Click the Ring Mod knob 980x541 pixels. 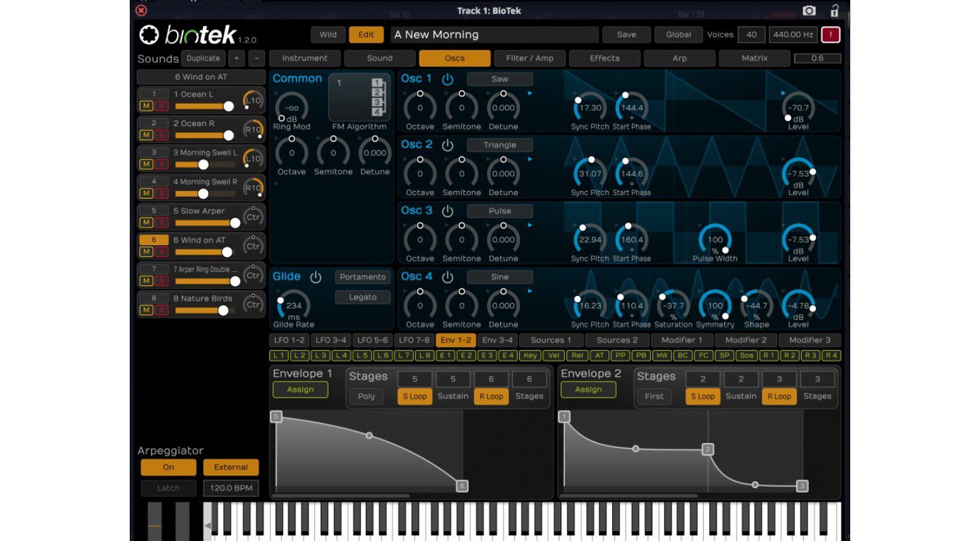(x=291, y=107)
